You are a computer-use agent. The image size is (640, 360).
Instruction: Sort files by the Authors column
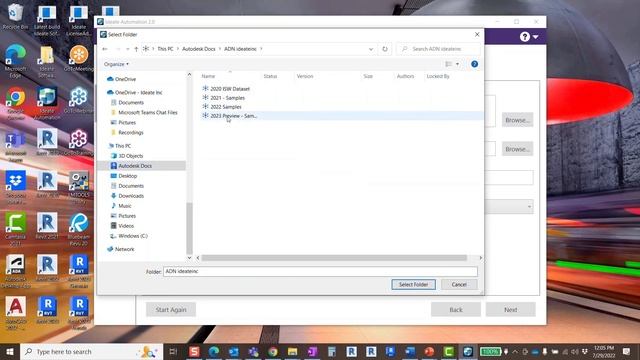click(x=405, y=76)
